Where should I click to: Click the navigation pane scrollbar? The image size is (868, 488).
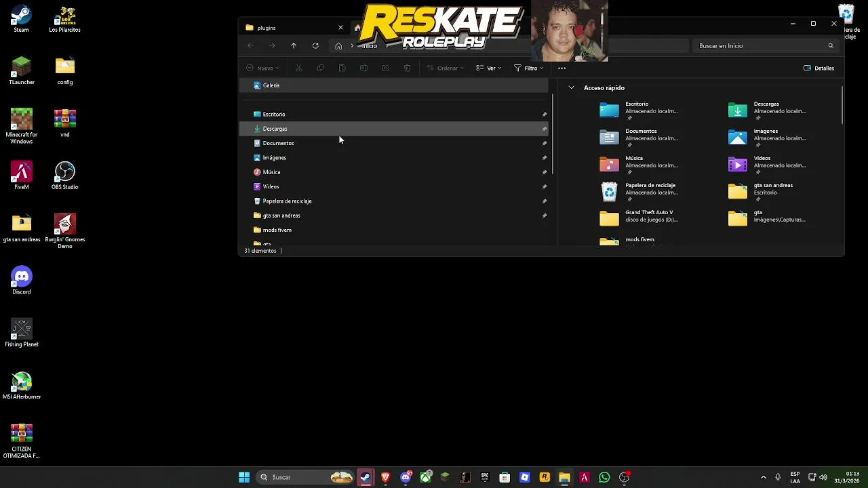click(553, 134)
